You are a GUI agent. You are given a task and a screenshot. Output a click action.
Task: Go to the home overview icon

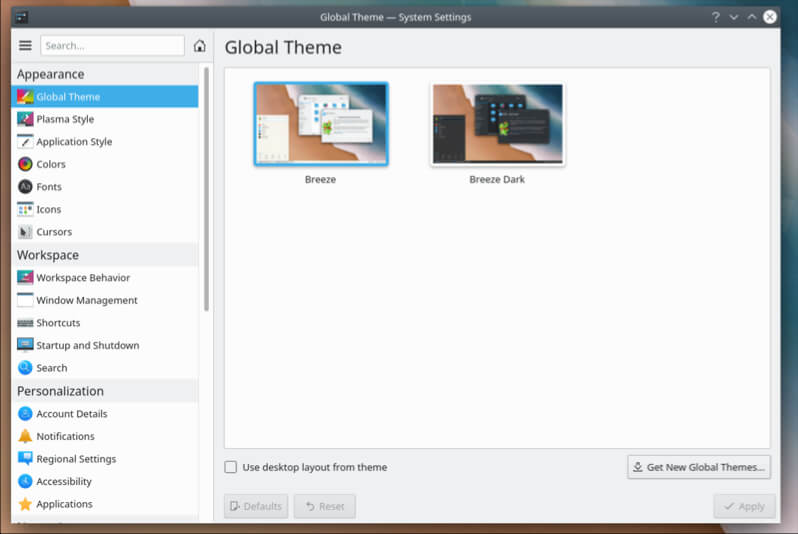(200, 46)
